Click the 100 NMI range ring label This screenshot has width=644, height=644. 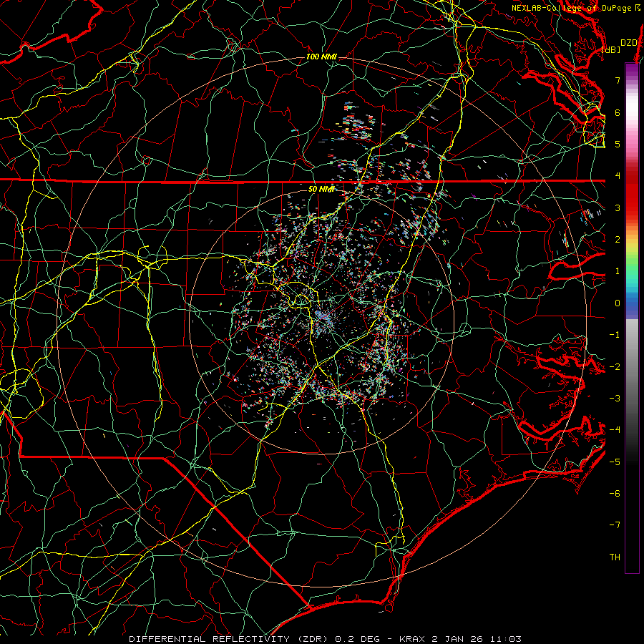click(321, 57)
